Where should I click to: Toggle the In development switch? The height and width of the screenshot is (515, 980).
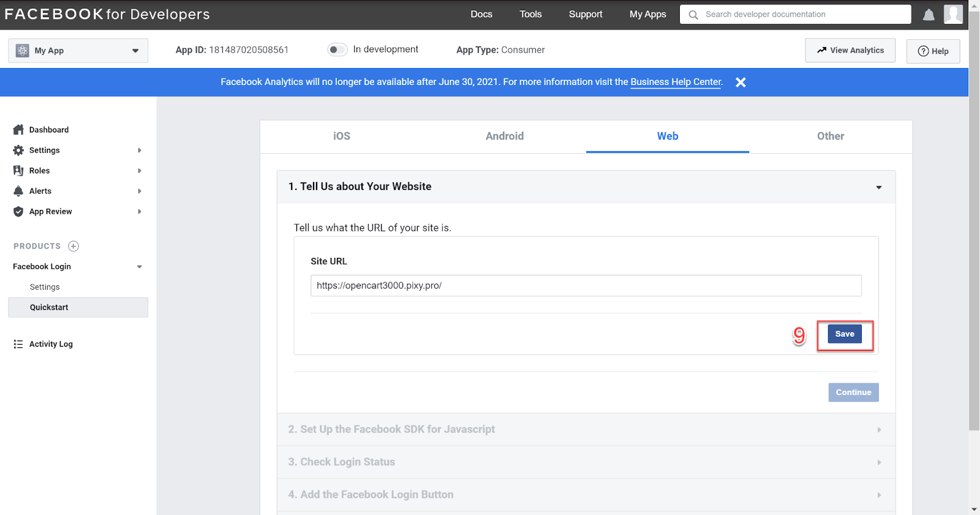click(x=337, y=50)
